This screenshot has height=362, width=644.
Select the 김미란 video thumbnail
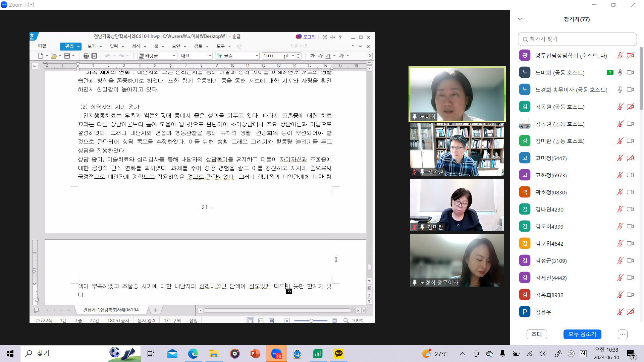pyautogui.click(x=457, y=205)
